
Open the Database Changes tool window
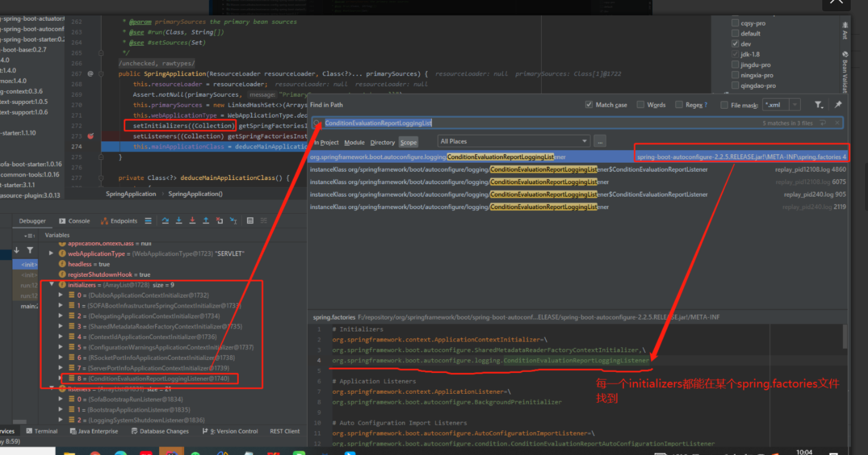[159, 431]
